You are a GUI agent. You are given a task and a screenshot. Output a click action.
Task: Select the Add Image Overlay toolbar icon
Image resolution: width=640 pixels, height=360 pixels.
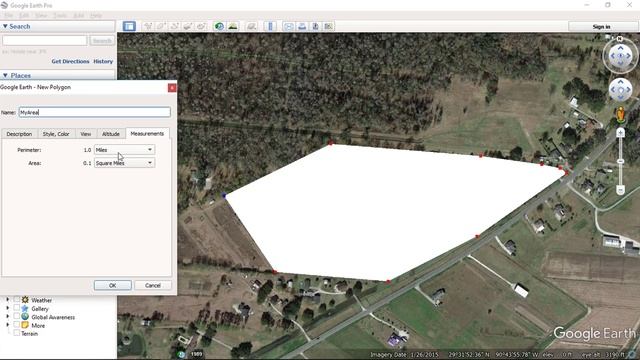(x=188, y=27)
